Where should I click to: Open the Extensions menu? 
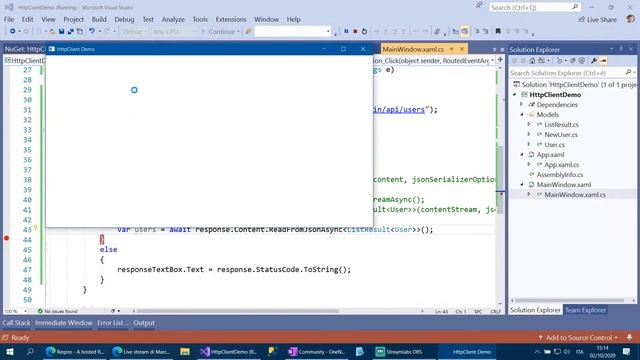[231, 19]
